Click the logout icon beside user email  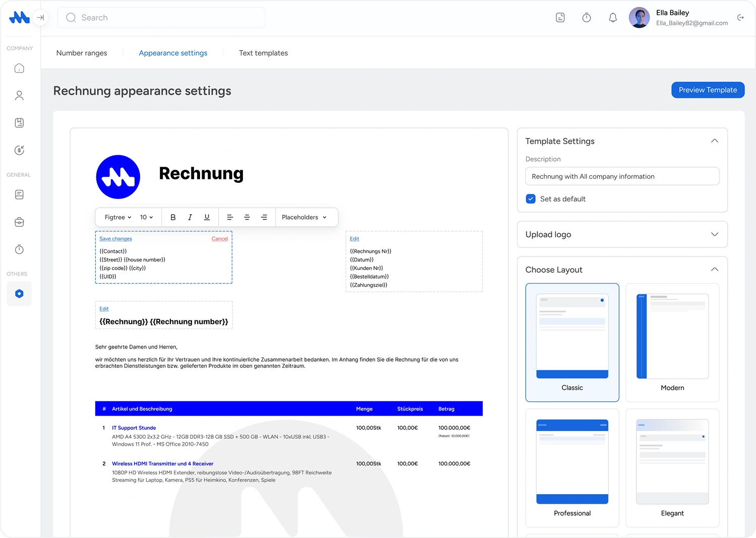740,18
